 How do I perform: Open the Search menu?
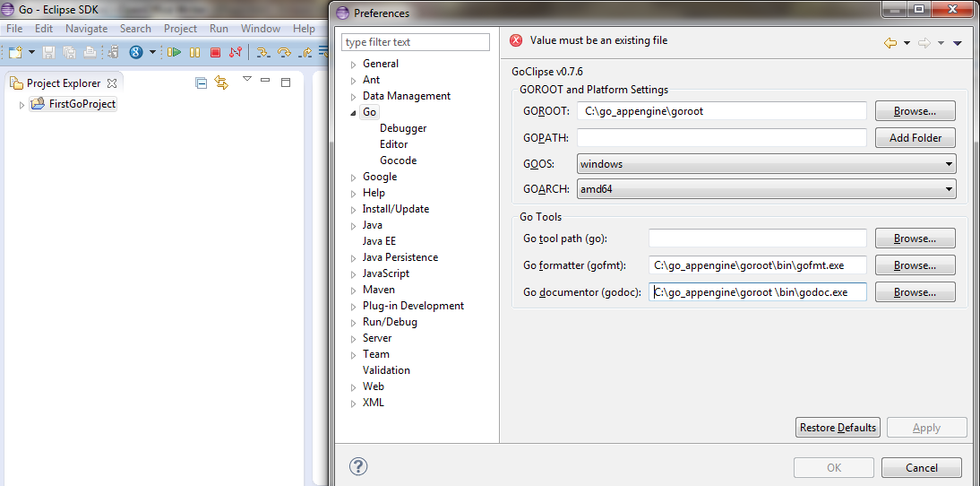pyautogui.click(x=135, y=29)
